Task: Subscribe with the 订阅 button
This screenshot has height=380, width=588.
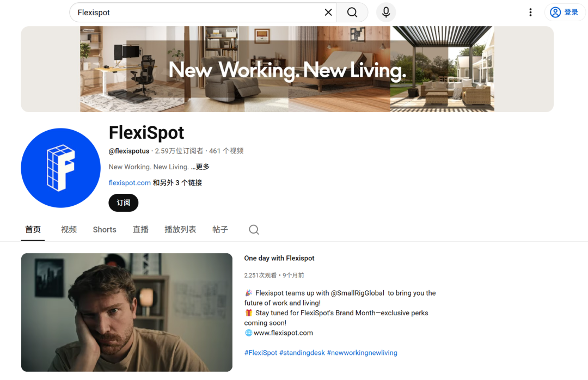Action: click(x=124, y=203)
